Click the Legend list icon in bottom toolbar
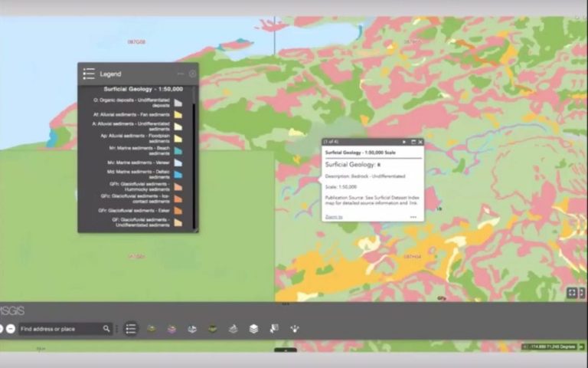588x368 pixels. coord(131,329)
